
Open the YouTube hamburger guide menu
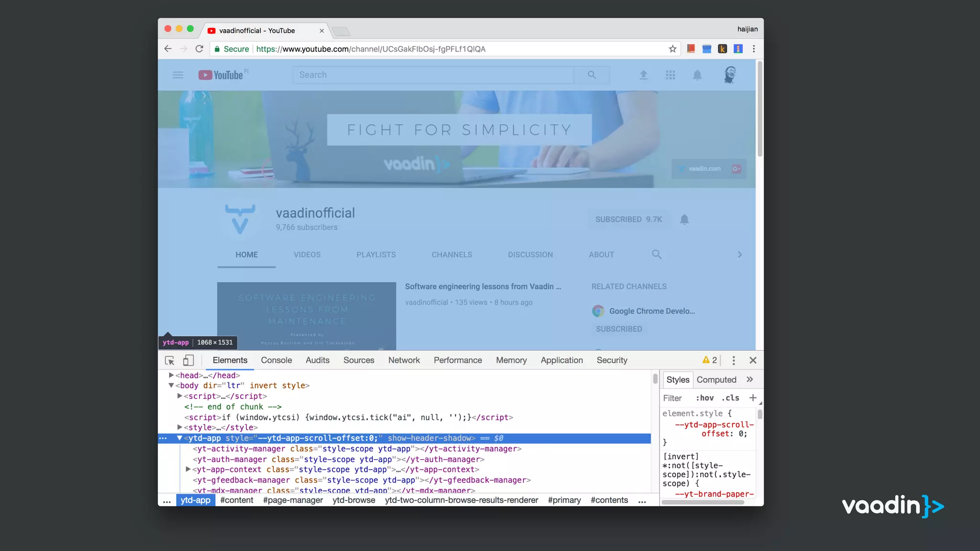pos(178,75)
